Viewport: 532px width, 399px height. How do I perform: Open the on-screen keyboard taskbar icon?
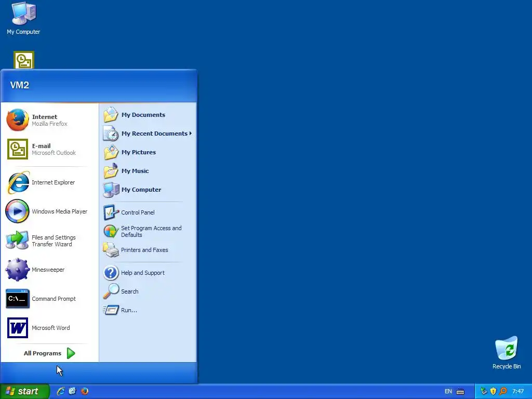point(460,392)
